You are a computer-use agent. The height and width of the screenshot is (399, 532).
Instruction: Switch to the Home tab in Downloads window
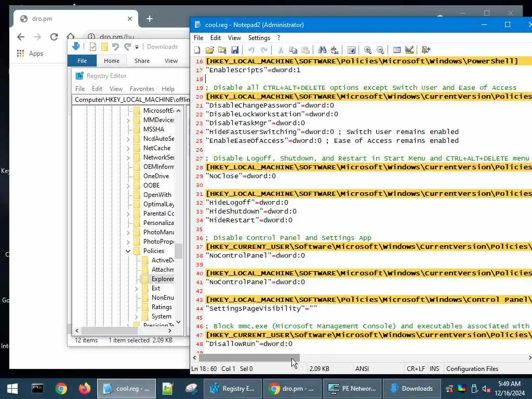click(112, 61)
